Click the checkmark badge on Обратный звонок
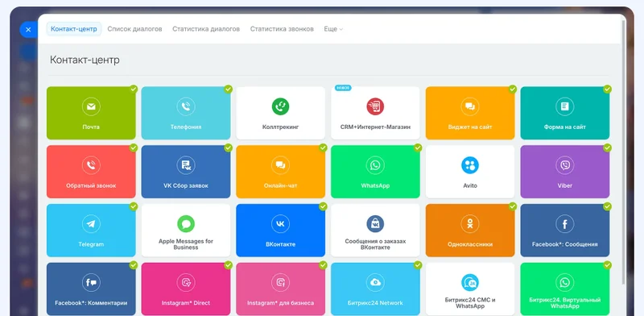Image resolution: width=644 pixels, height=316 pixels. pyautogui.click(x=134, y=148)
